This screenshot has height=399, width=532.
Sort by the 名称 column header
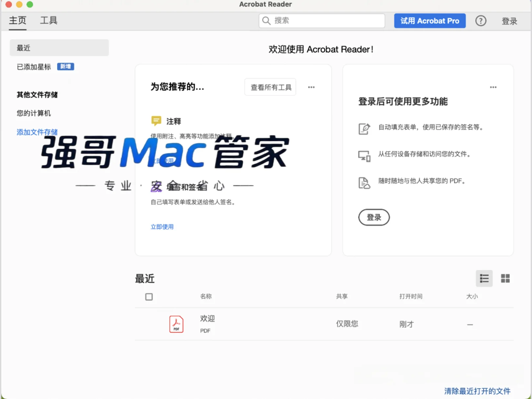(x=206, y=296)
